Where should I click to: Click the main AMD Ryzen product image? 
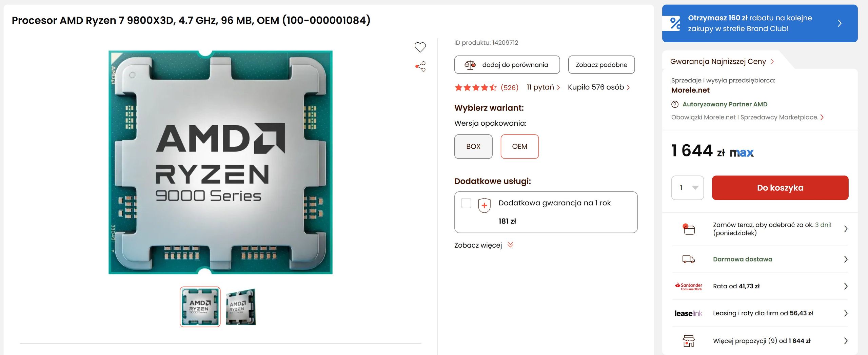coord(220,162)
